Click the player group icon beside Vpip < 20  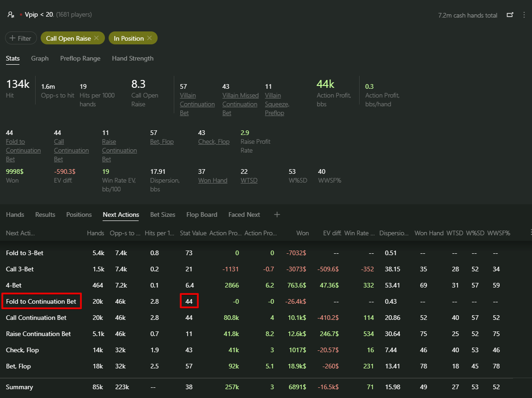point(11,15)
